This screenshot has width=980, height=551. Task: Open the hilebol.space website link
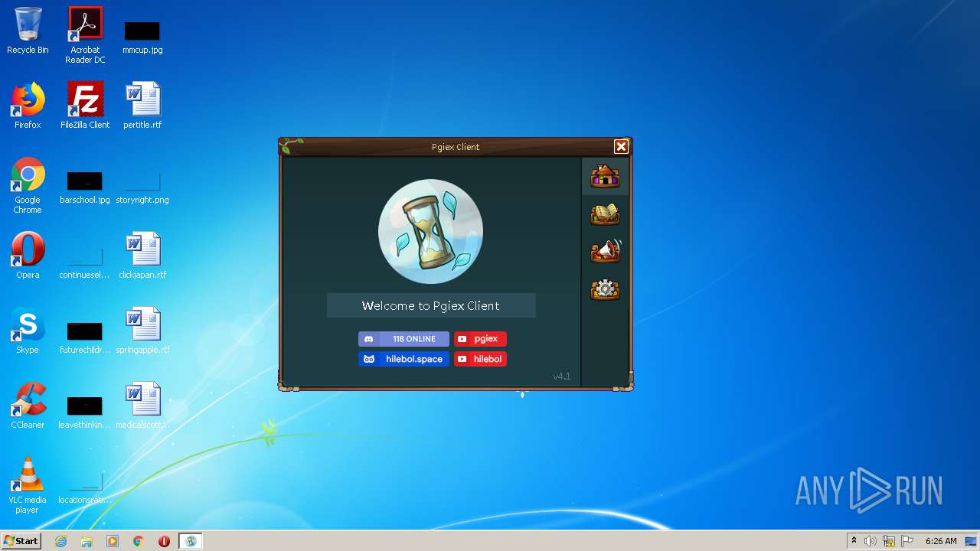[403, 359]
